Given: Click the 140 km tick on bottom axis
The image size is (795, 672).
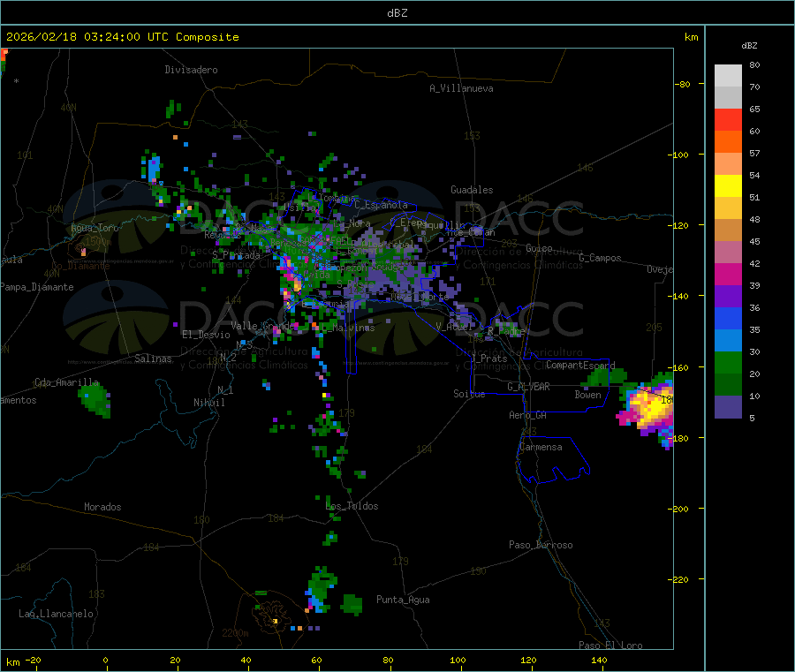Looking at the screenshot, I should [599, 660].
